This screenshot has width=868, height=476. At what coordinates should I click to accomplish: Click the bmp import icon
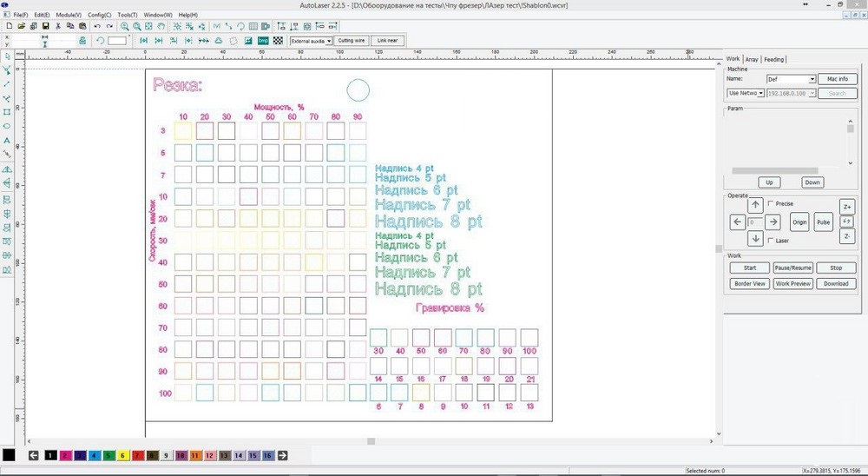263,40
